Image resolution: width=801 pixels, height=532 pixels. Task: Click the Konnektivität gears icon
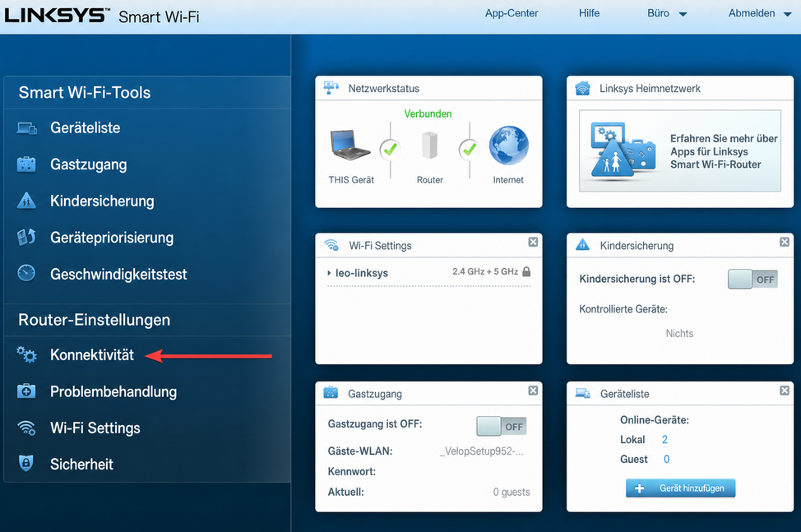click(x=26, y=354)
